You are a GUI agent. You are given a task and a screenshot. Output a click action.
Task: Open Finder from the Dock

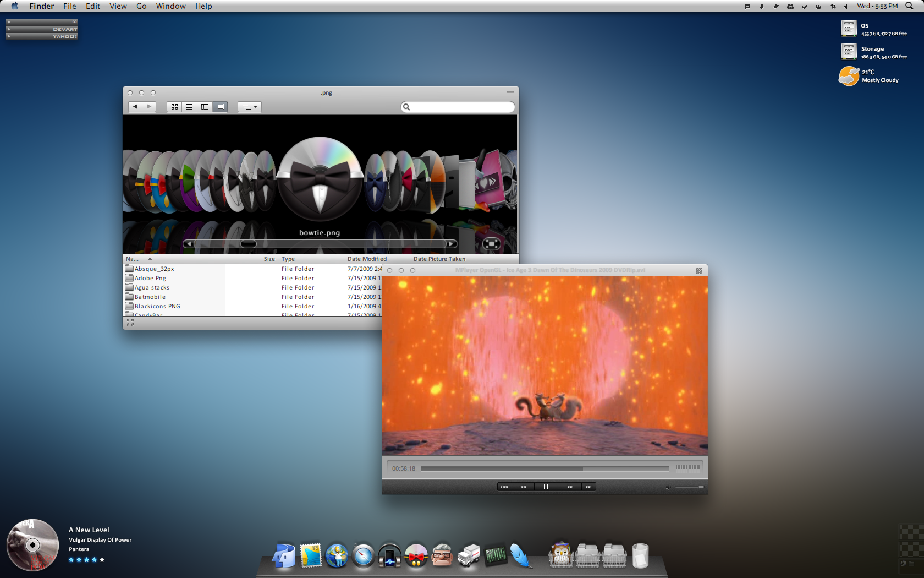tap(284, 555)
